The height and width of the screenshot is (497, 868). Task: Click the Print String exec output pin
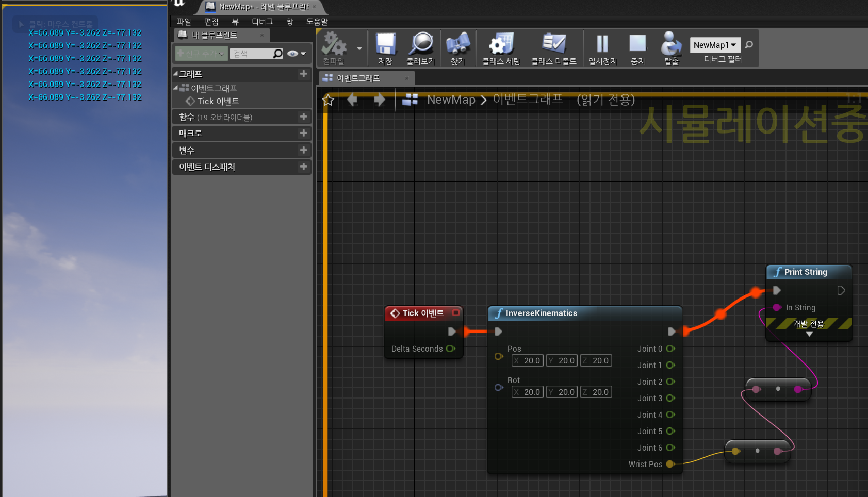pos(841,290)
